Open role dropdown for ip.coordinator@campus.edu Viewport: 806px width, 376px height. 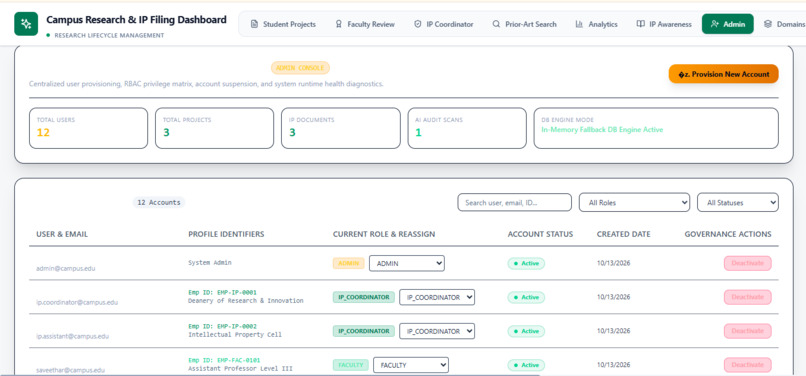437,297
